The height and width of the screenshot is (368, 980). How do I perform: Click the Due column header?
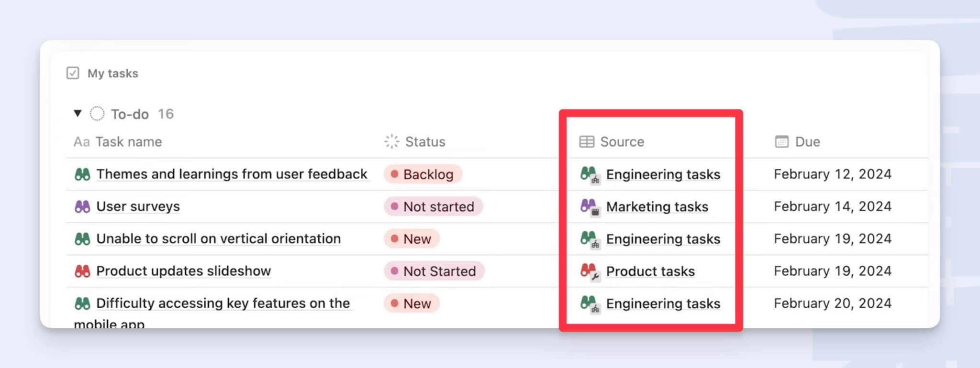tap(807, 142)
